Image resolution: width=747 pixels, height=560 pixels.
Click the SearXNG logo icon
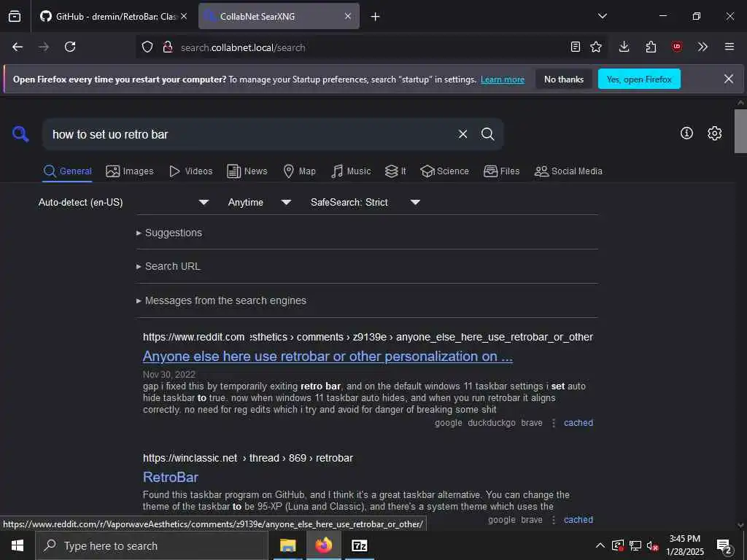(x=20, y=134)
